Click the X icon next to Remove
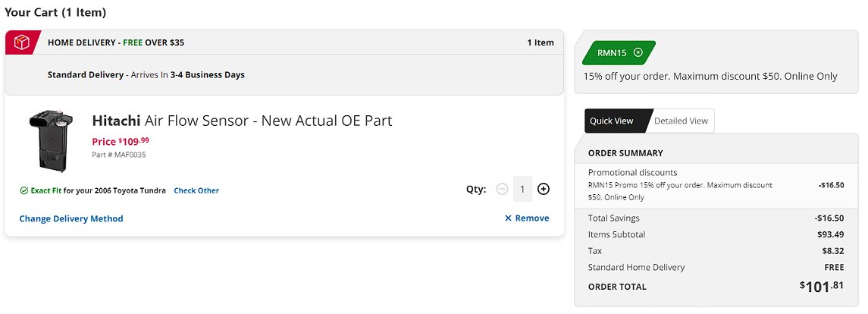The width and height of the screenshot is (868, 314). (x=508, y=218)
